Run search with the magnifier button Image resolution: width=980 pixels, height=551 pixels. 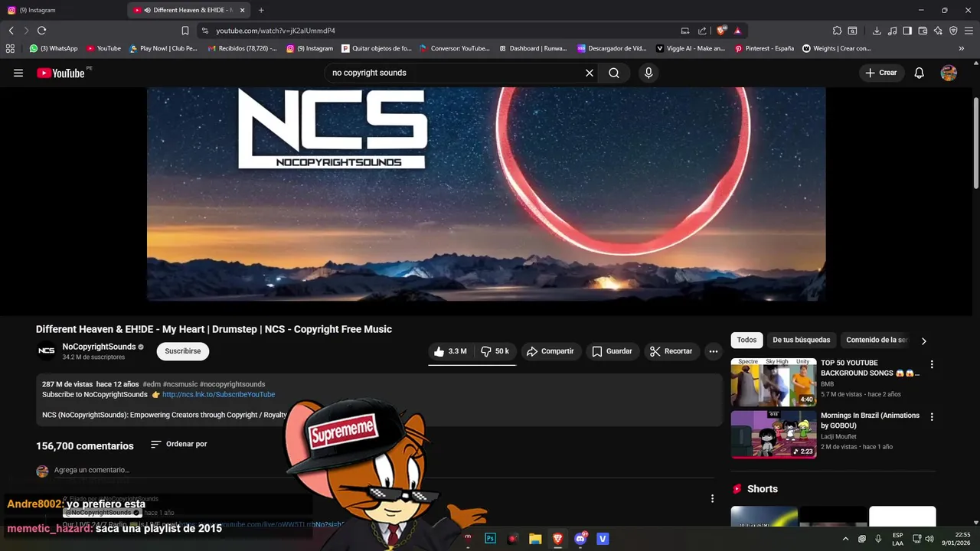614,73
